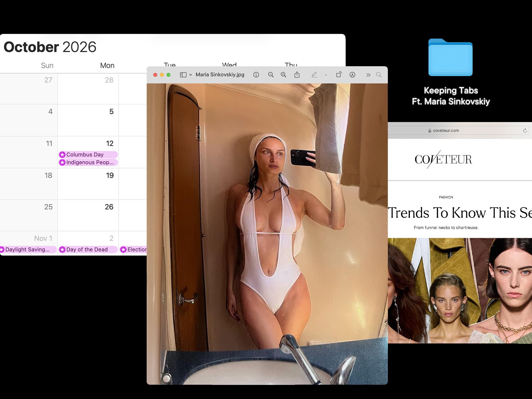The width and height of the screenshot is (532, 399).
Task: Rotate the image in Preview
Action: point(339,74)
